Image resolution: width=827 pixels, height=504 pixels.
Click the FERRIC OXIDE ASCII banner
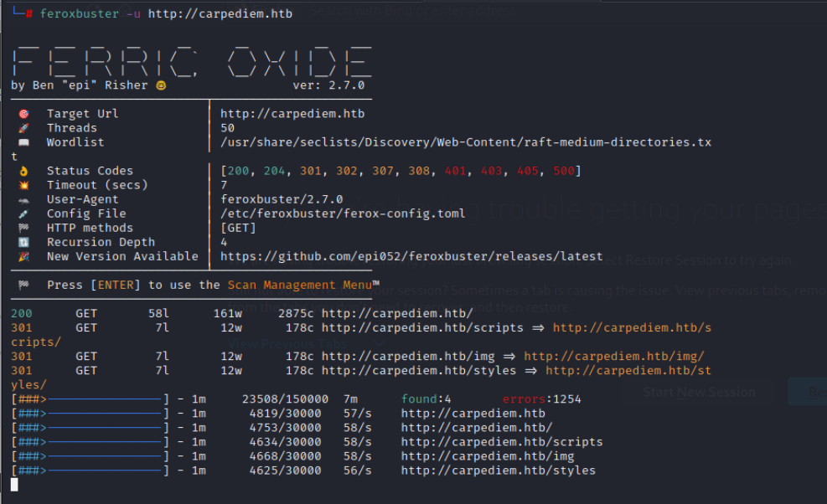point(191,62)
